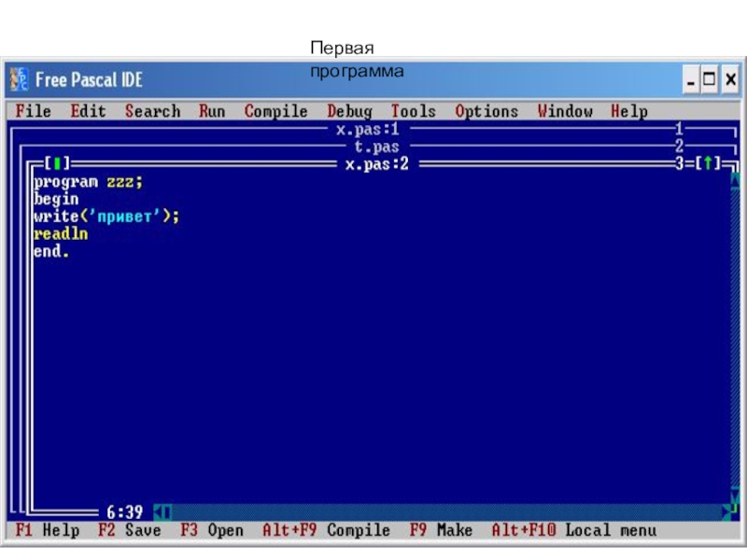The width and height of the screenshot is (747, 560).
Task: Open the Debug menu
Action: [349, 111]
